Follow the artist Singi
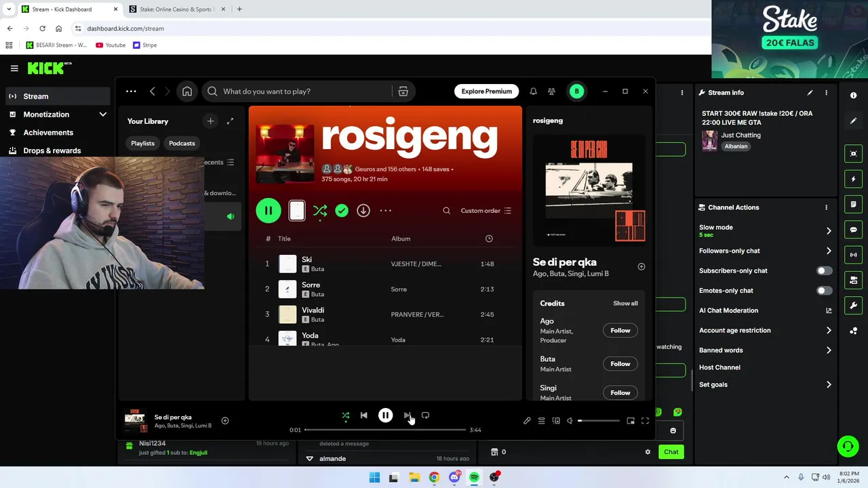This screenshot has width=868, height=488. (620, 393)
